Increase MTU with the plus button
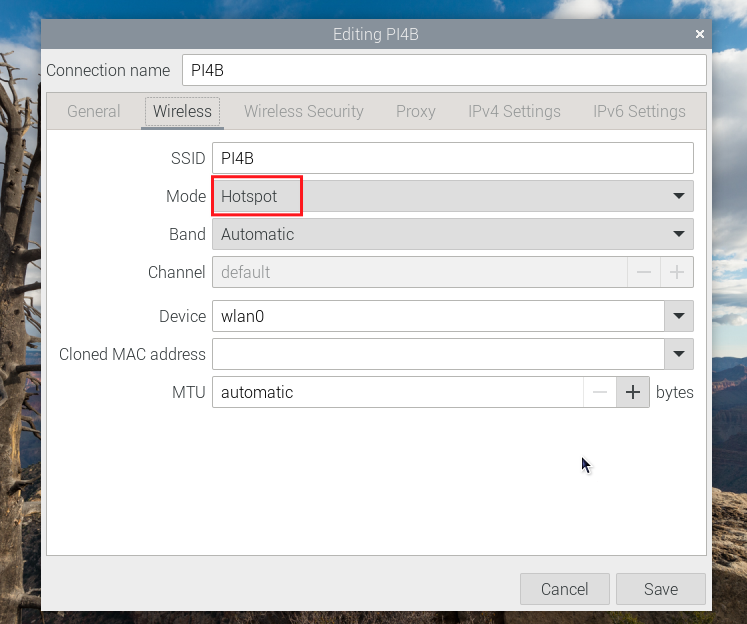 [x=632, y=392]
